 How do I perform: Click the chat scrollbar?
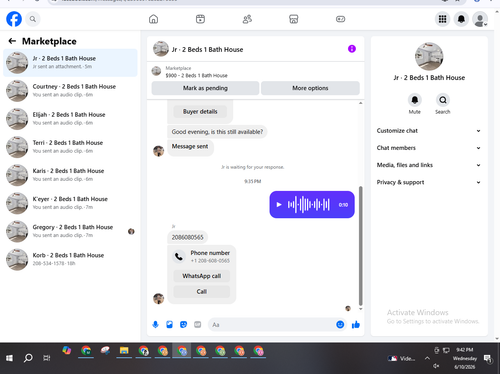tap(360, 246)
